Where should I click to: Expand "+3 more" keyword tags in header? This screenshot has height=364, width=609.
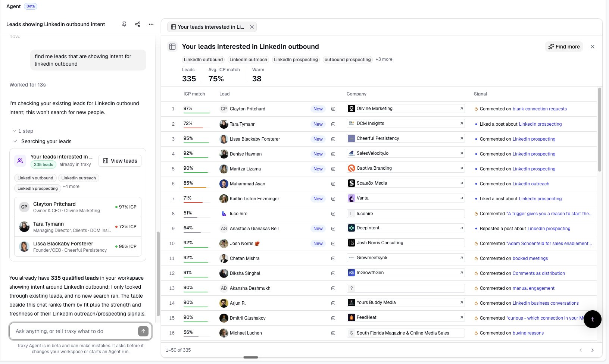click(384, 59)
